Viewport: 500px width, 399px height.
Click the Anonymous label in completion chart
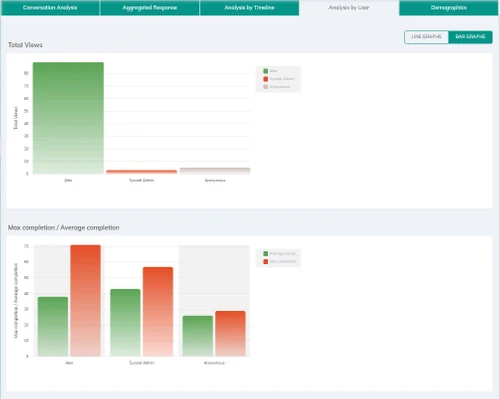pyautogui.click(x=214, y=363)
